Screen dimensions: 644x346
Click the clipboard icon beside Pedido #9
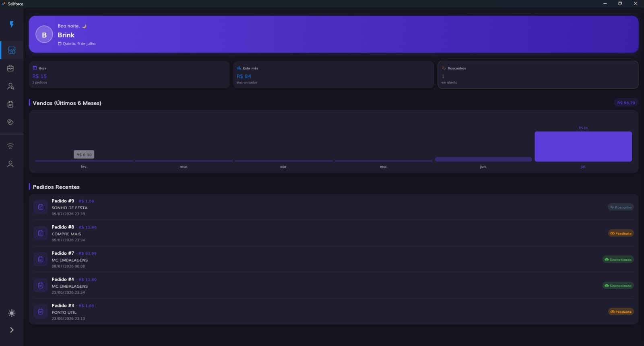(41, 207)
